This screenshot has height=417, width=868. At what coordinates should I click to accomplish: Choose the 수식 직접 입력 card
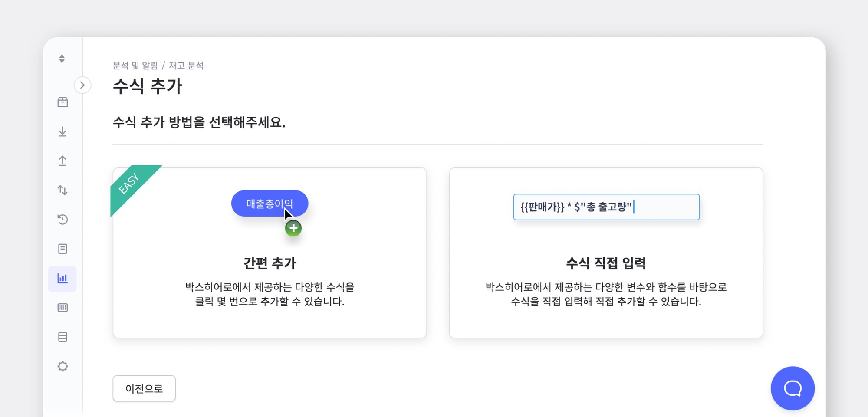pyautogui.click(x=606, y=253)
